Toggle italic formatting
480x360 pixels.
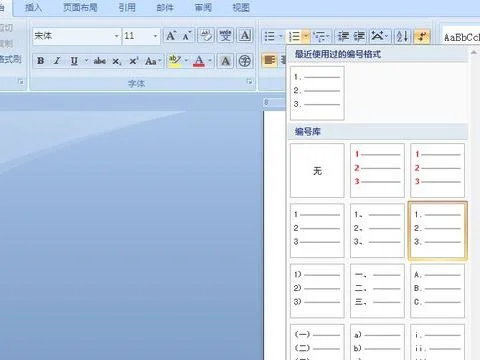coord(57,61)
